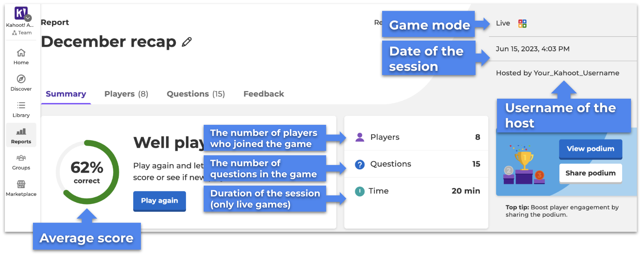Expand the Kahoot account workspace dropdown arrow
The image size is (644, 255).
pyautogui.click(x=28, y=18)
